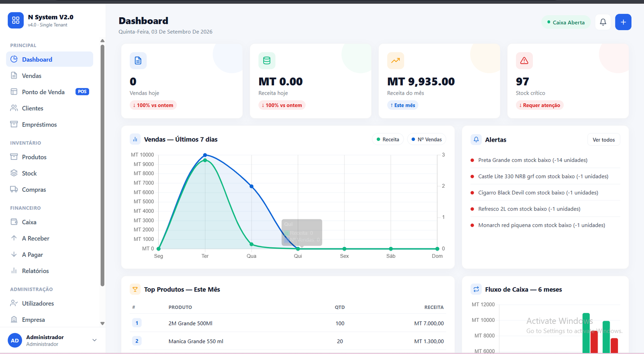The image size is (644, 354).
Task: Toggle the Nº Vendas series legend
Action: [x=427, y=139]
